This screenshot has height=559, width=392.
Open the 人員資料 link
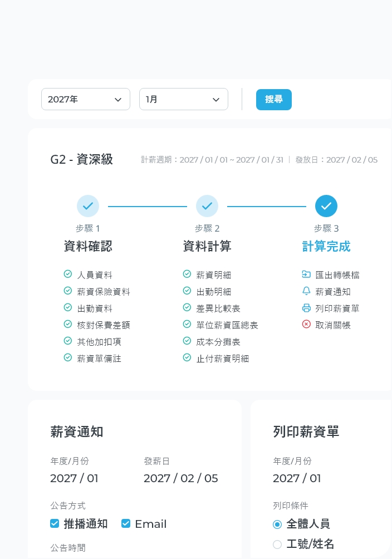pyautogui.click(x=95, y=275)
